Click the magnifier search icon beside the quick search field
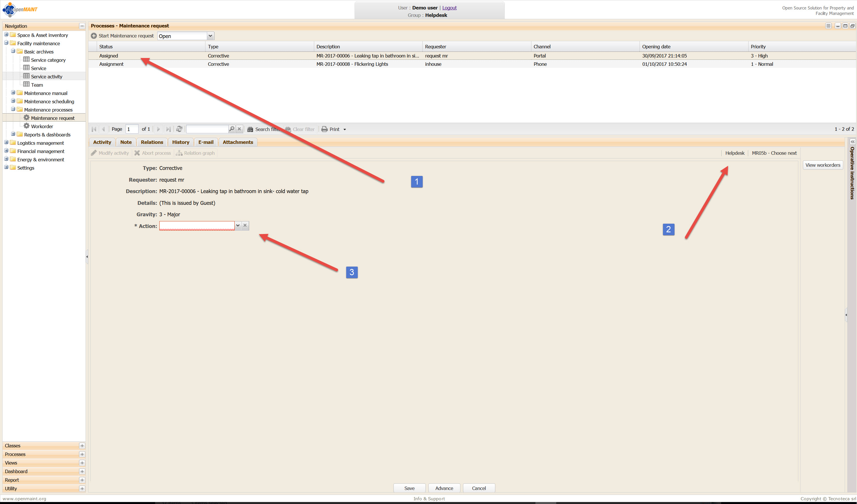 [x=231, y=129]
